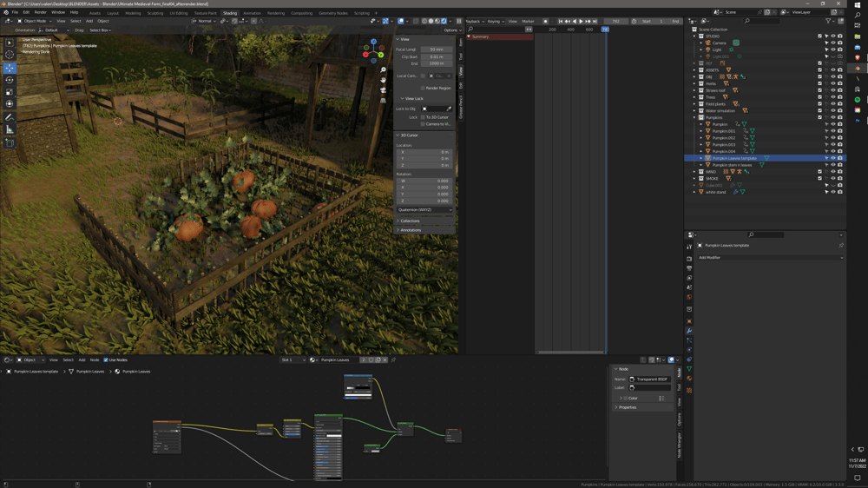Exclude STUDIO collection using its checkbox
This screenshot has width=868, height=488.
coord(820,36)
